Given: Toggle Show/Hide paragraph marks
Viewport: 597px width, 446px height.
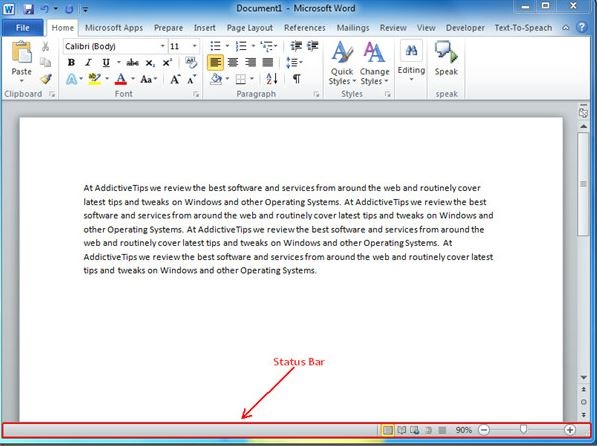Looking at the screenshot, I should click(296, 79).
